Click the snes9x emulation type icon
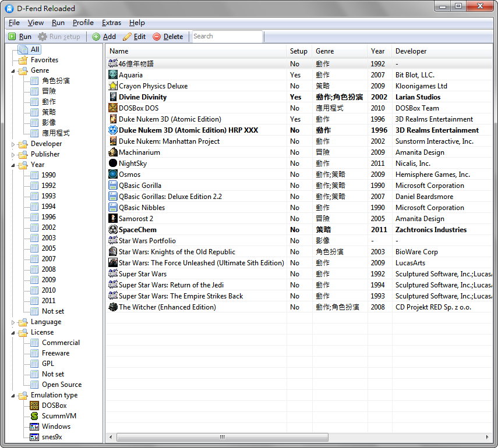Viewport: 498px width, 448px height. pyautogui.click(x=34, y=437)
